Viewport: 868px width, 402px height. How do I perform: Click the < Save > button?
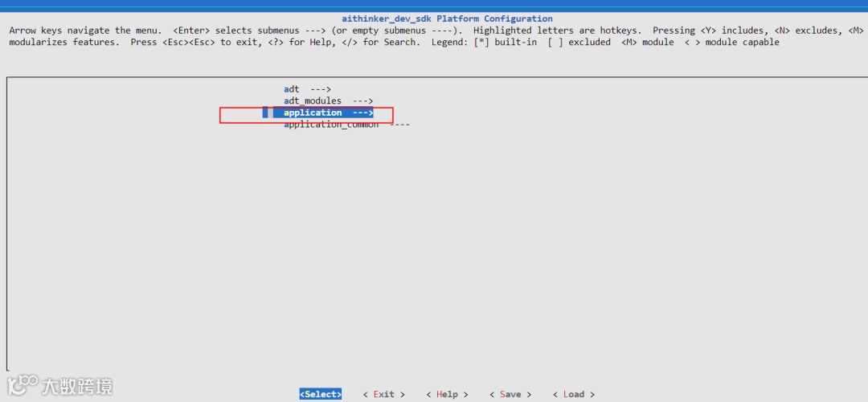point(510,394)
